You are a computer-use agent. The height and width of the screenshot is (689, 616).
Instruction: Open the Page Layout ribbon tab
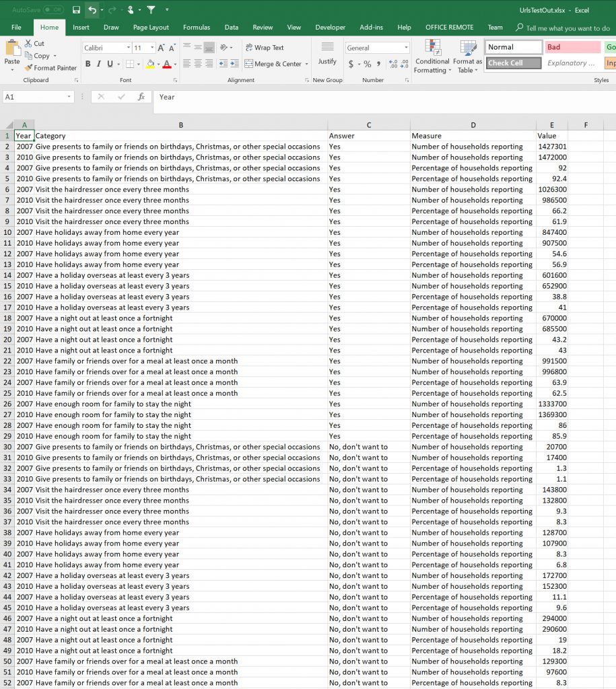[151, 28]
